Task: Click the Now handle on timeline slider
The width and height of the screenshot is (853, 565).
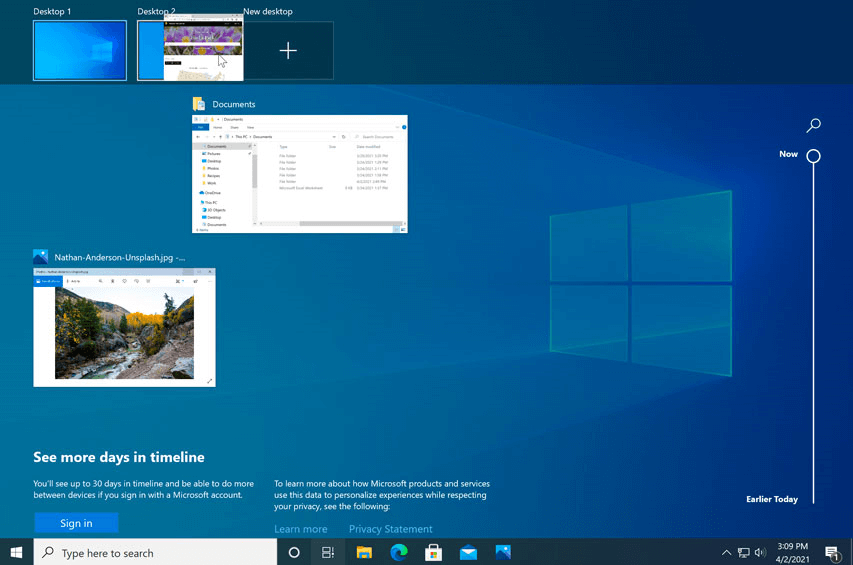Action: point(814,156)
